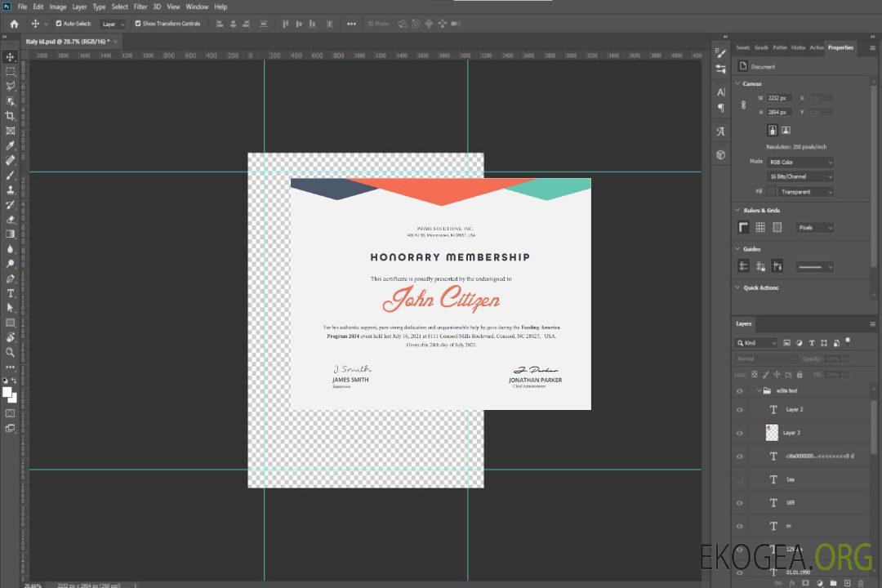Select the Clone Stamp tool

(x=10, y=189)
